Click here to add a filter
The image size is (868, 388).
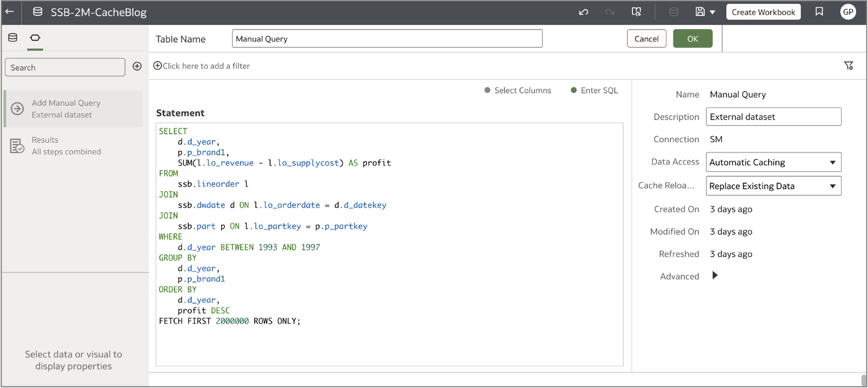coord(201,65)
